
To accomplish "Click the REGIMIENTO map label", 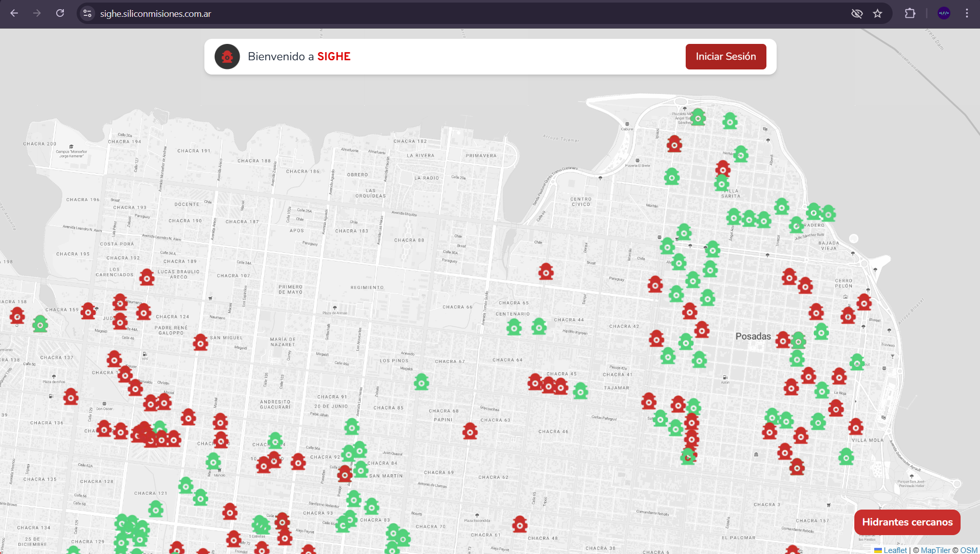I will pyautogui.click(x=367, y=287).
